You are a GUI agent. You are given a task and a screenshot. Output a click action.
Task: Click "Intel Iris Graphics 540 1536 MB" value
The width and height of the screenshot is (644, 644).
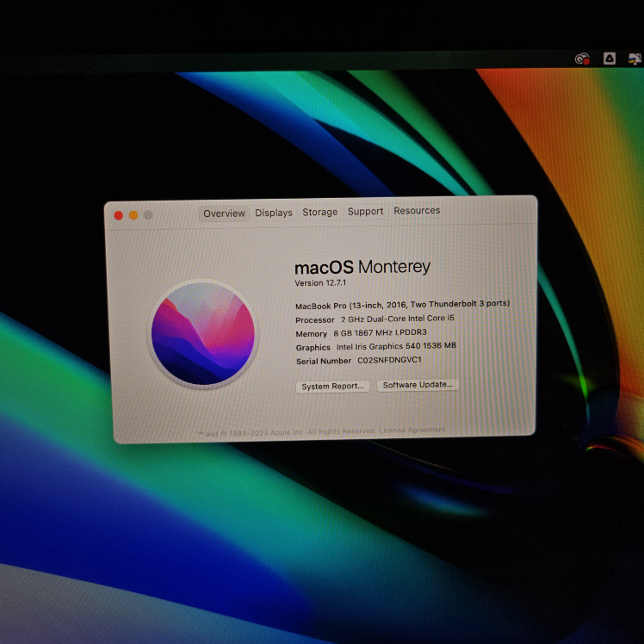click(396, 346)
